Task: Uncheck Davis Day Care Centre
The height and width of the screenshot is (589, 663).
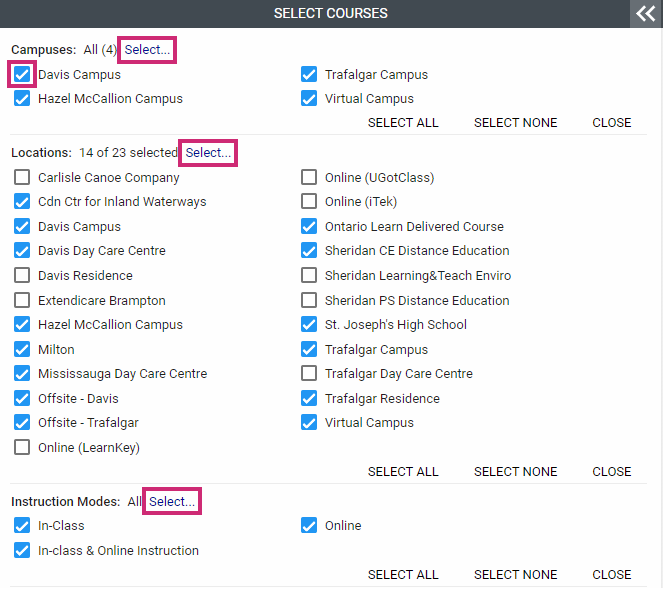Action: [x=22, y=251]
